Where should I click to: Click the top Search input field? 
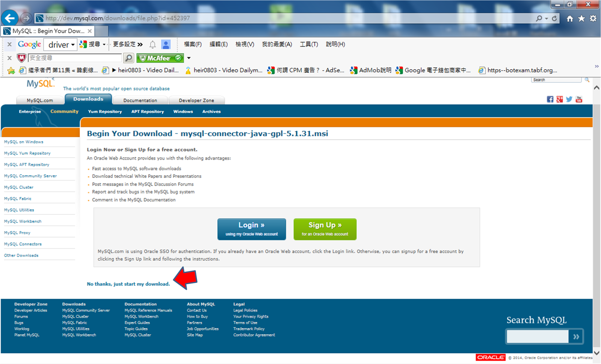[556, 80]
